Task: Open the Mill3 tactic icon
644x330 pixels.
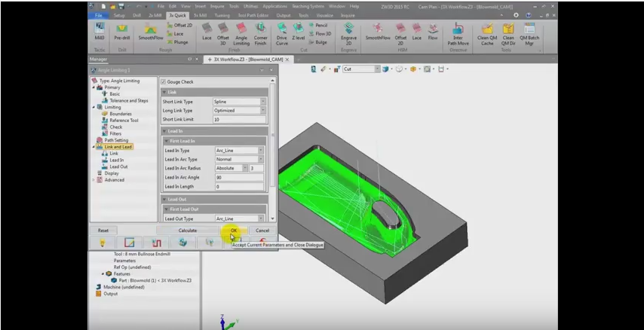Action: (x=100, y=32)
